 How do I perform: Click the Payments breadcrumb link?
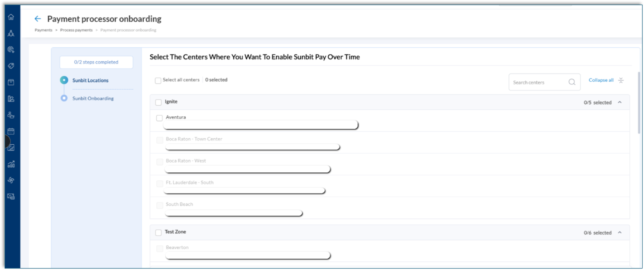point(43,30)
